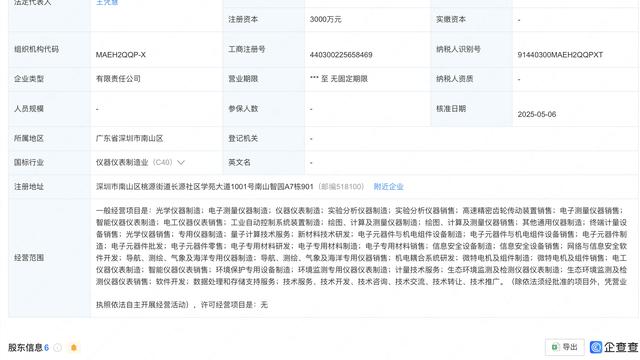Select organization code MAEH2QQP-X
640x360 pixels.
(120, 55)
